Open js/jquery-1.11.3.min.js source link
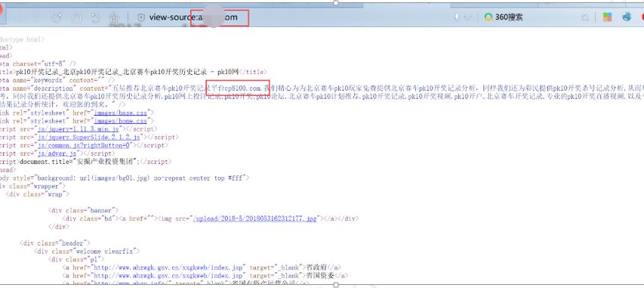 [x=78, y=129]
